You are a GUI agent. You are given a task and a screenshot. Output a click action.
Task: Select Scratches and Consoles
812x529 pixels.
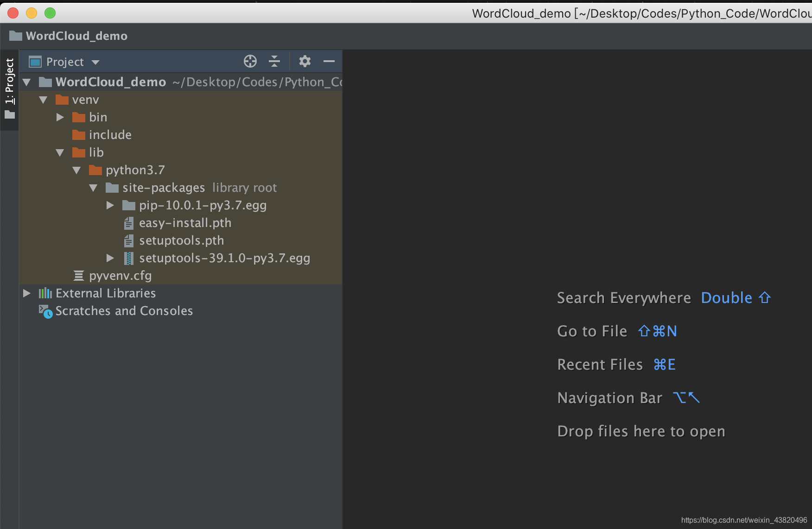124,311
